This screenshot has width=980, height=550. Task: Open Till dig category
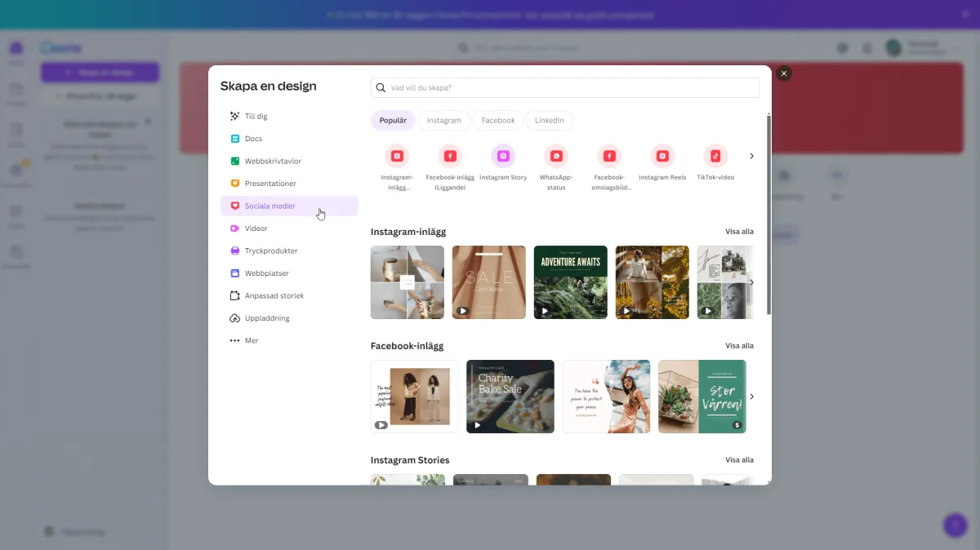tap(289, 116)
